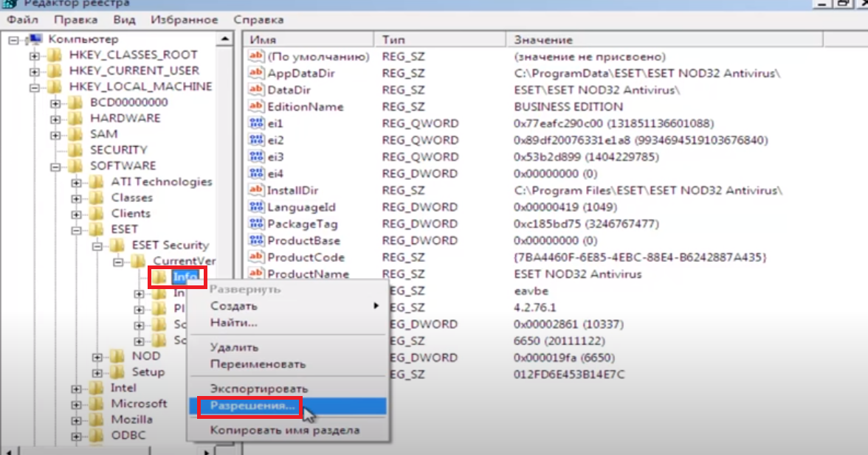This screenshot has height=455, width=868.
Task: Expand the HARDWARE key
Action: click(x=55, y=119)
